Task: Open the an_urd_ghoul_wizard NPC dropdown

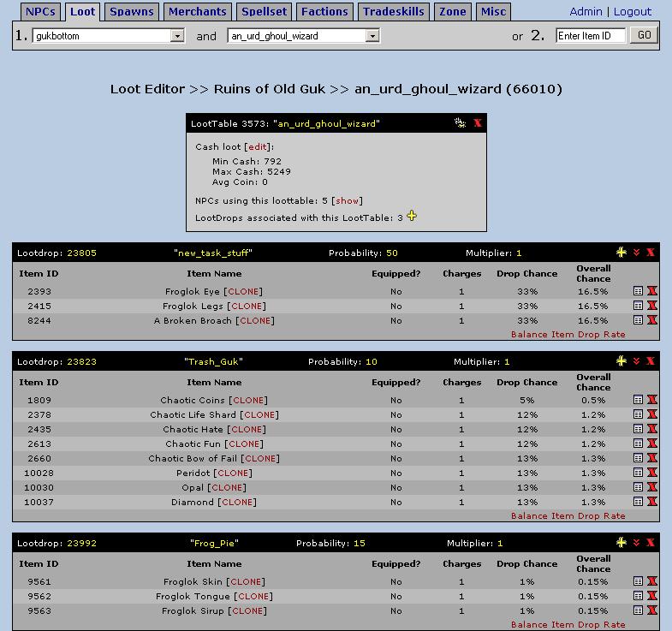Action: pyautogui.click(x=372, y=36)
